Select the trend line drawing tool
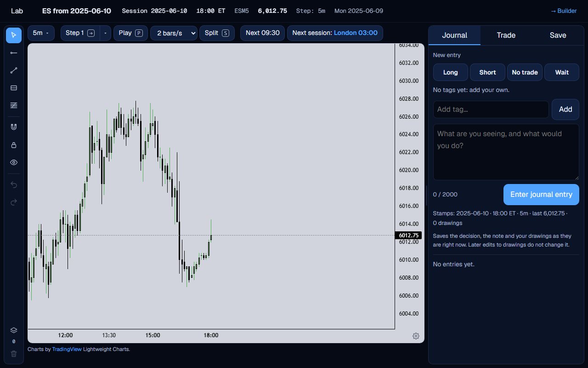This screenshot has height=368, width=588. click(x=14, y=70)
